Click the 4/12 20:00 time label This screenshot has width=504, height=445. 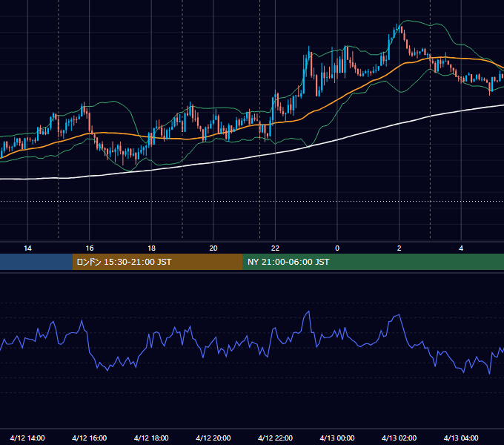coord(213,438)
